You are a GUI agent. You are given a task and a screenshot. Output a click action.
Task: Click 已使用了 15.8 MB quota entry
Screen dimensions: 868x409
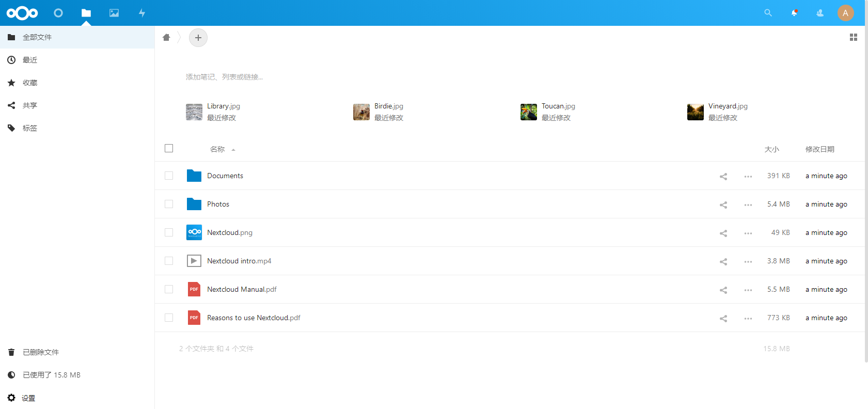point(77,375)
